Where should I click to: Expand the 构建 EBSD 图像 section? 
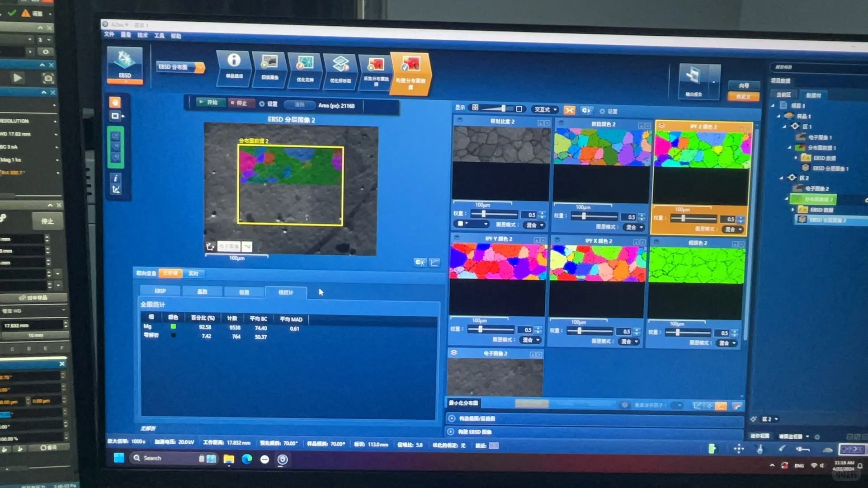(451, 432)
